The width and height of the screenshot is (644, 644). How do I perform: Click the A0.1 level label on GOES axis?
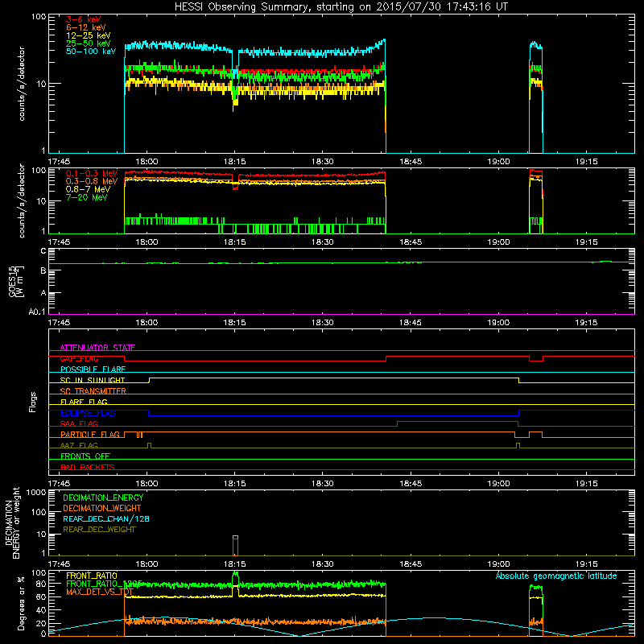(x=37, y=312)
